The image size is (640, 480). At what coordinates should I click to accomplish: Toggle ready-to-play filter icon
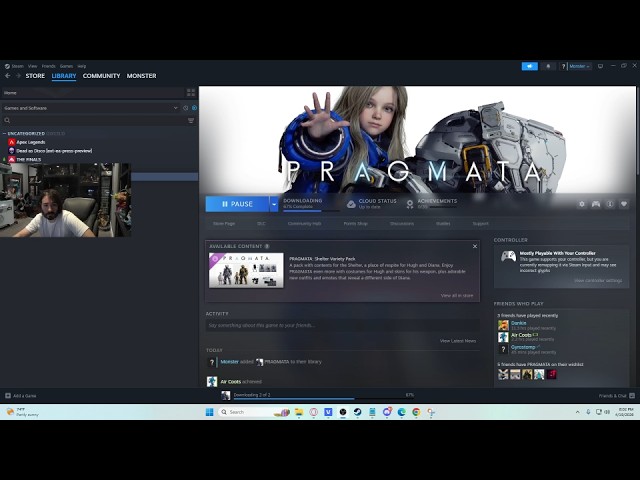[194, 108]
